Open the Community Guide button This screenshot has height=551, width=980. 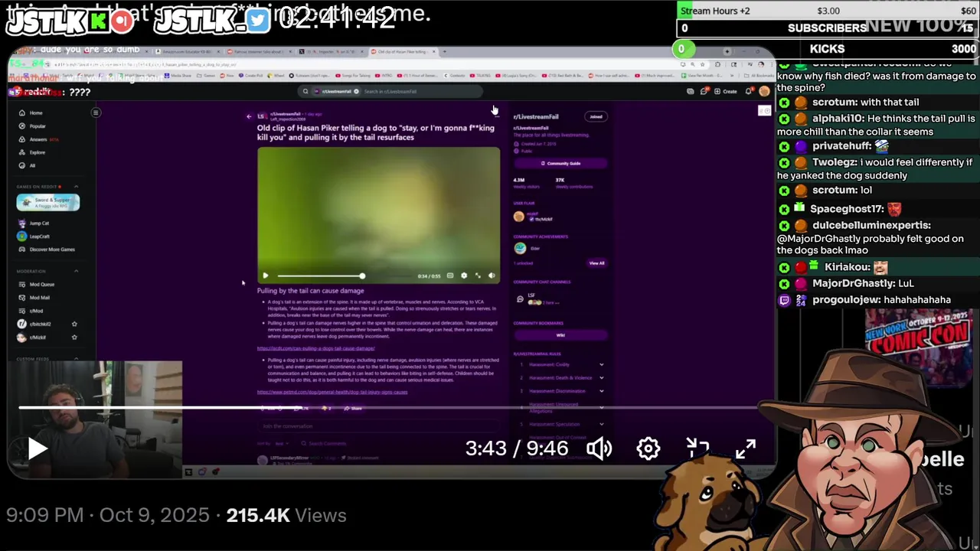pyautogui.click(x=560, y=163)
